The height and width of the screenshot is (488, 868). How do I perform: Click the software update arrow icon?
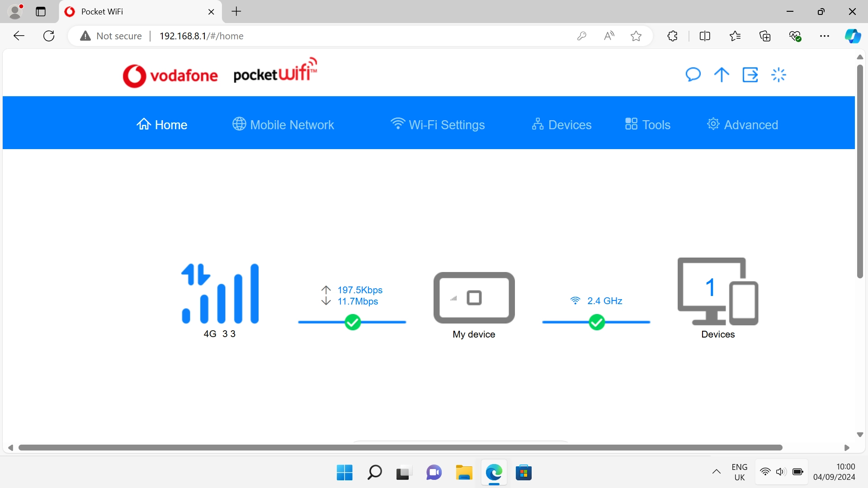tap(721, 75)
